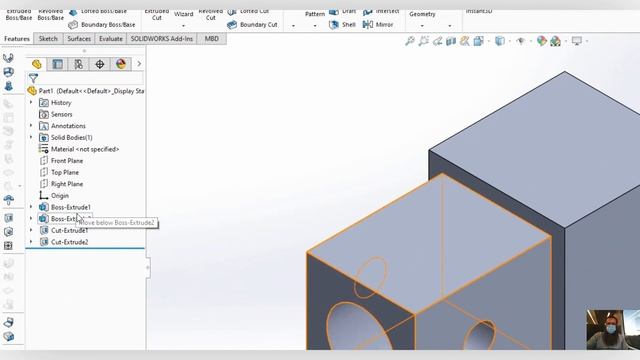Show more manager tabs with chevron

(139, 64)
